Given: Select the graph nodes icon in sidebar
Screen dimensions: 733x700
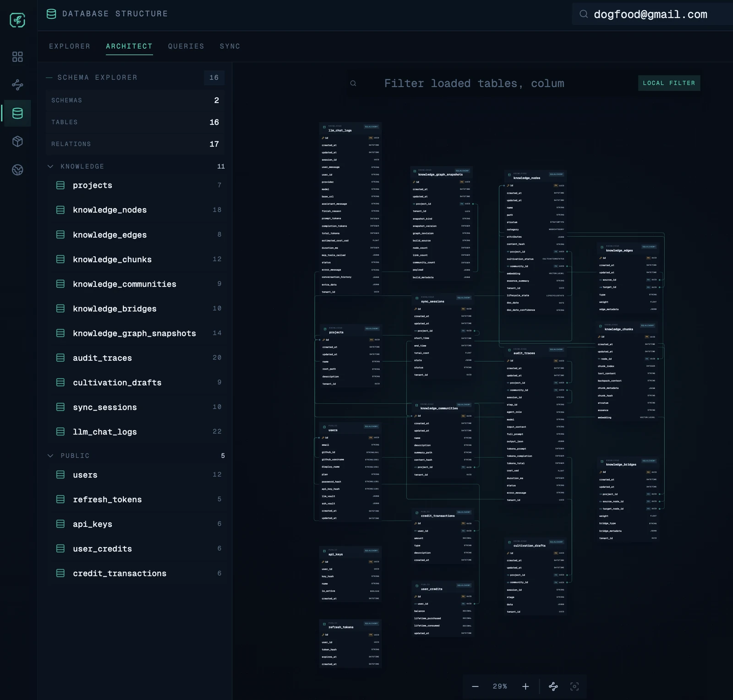Looking at the screenshot, I should point(17,85).
